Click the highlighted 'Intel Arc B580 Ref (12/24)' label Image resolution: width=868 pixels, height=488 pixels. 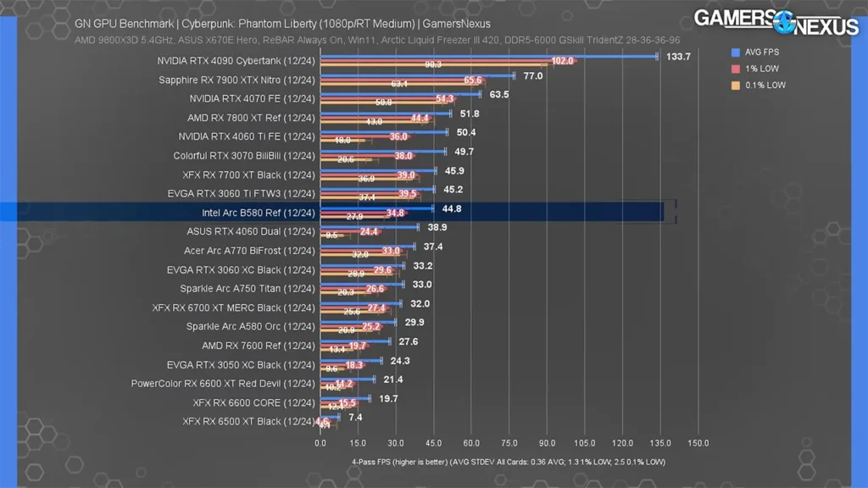[x=259, y=213]
